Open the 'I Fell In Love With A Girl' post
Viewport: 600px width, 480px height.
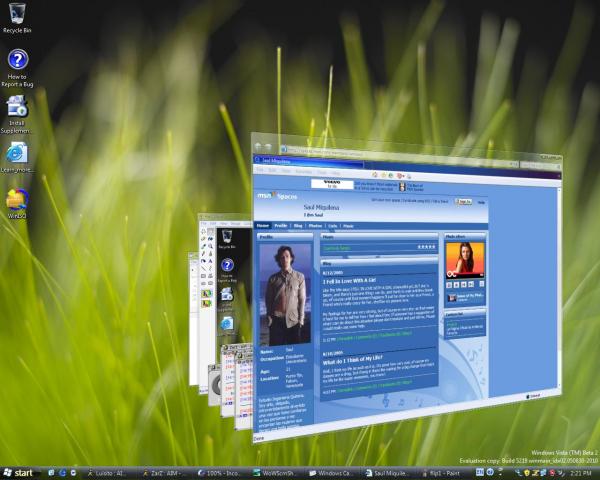(349, 281)
